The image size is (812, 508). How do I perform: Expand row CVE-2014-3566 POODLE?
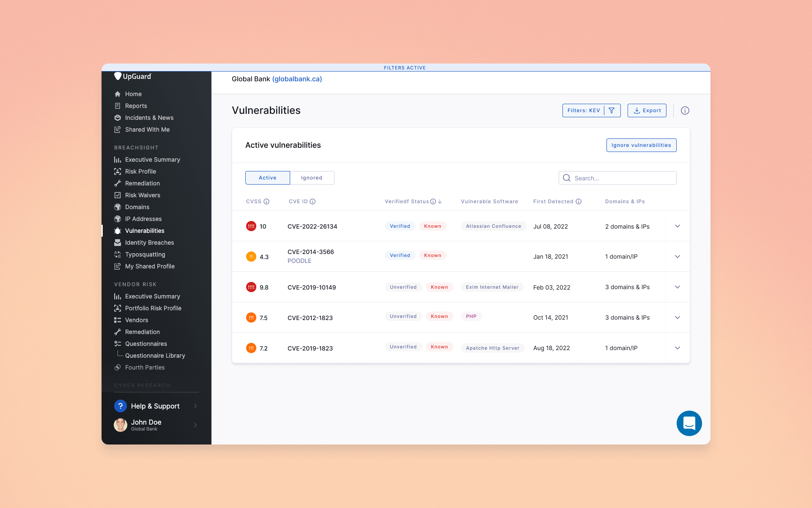point(678,257)
